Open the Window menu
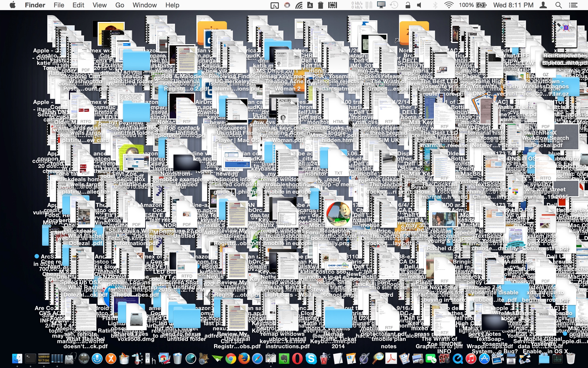This screenshot has width=588, height=368. (144, 5)
